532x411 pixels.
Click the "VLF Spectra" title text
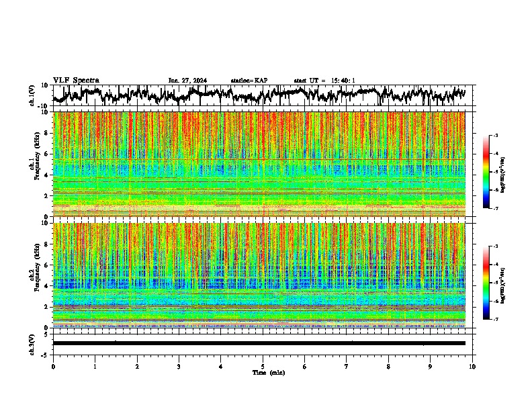tap(76, 81)
